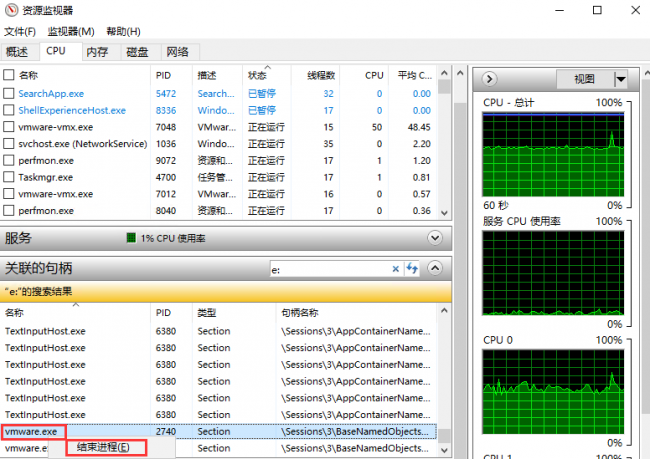Click the "e:"的搜索结果 banner

coord(226,291)
